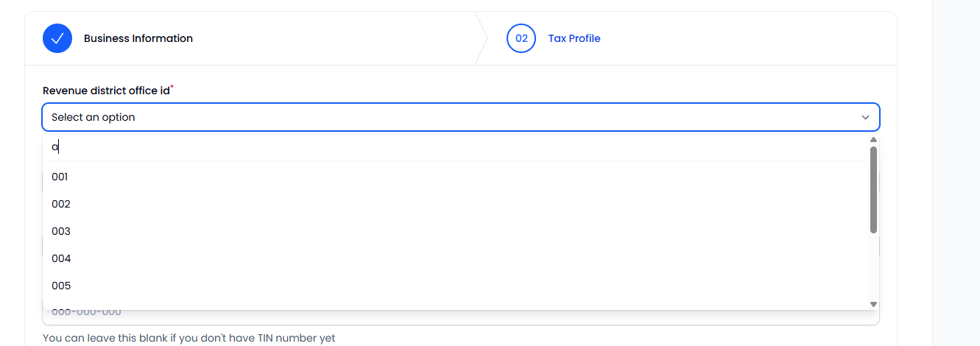The height and width of the screenshot is (346, 980).
Task: Click the Select an option dropdown field
Action: (x=442, y=117)
